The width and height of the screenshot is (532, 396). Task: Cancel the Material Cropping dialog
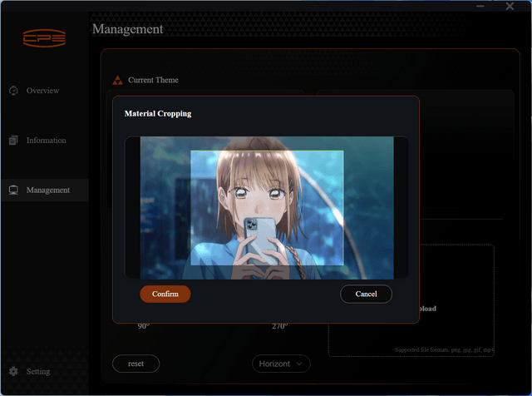(x=366, y=294)
